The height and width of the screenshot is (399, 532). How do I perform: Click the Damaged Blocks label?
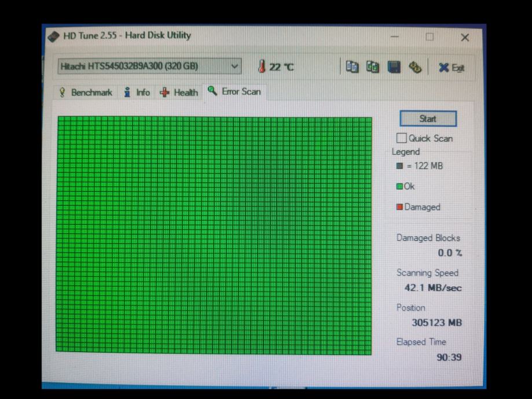428,238
